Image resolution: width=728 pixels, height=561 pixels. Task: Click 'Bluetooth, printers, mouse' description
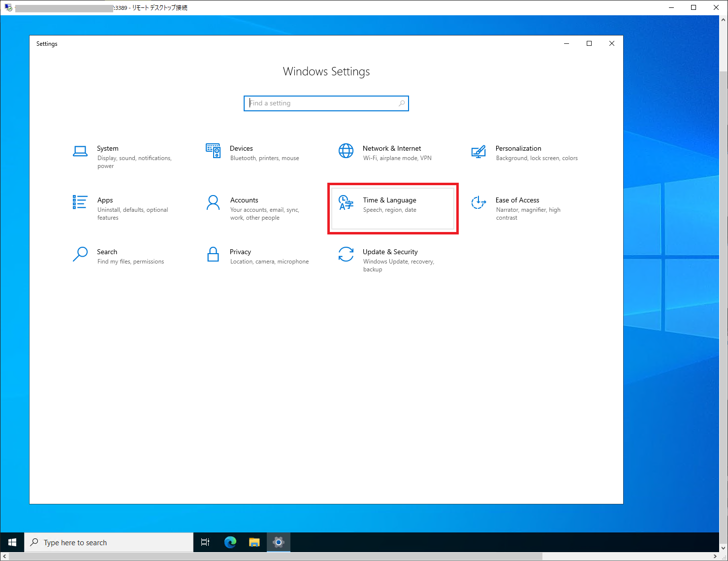265,158
